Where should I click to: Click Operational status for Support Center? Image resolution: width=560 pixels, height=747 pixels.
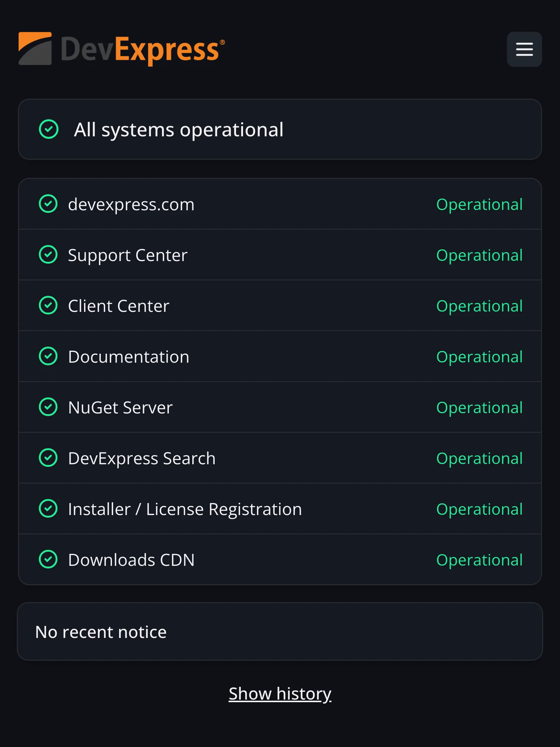point(479,255)
